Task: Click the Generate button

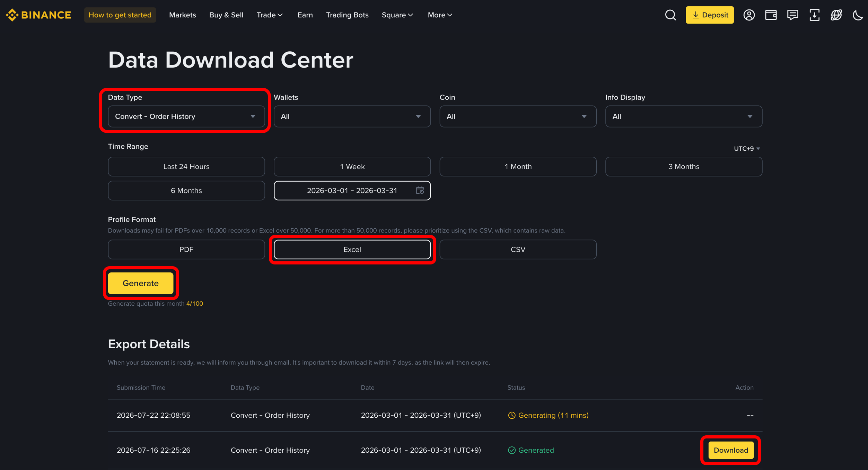Action: 140,283
